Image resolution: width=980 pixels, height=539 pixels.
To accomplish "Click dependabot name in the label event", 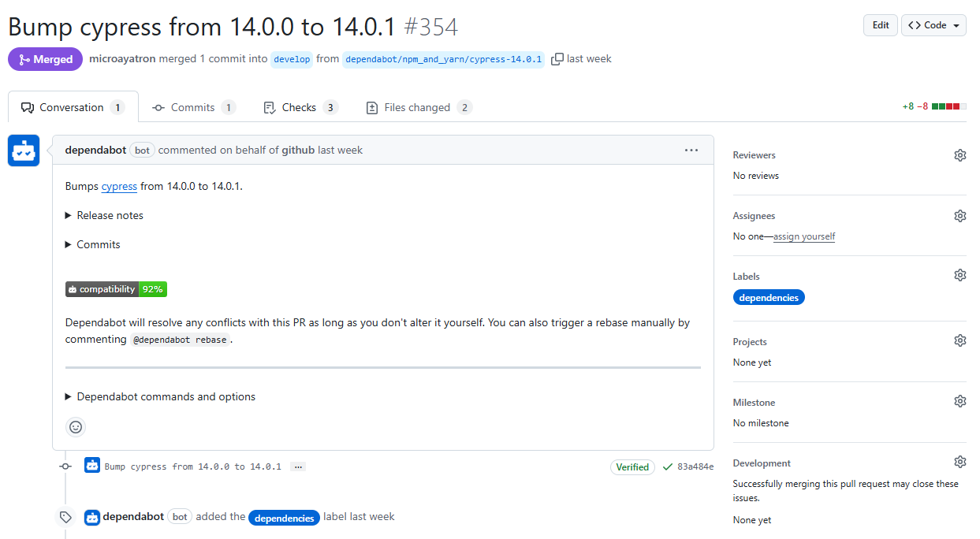I will click(x=133, y=517).
